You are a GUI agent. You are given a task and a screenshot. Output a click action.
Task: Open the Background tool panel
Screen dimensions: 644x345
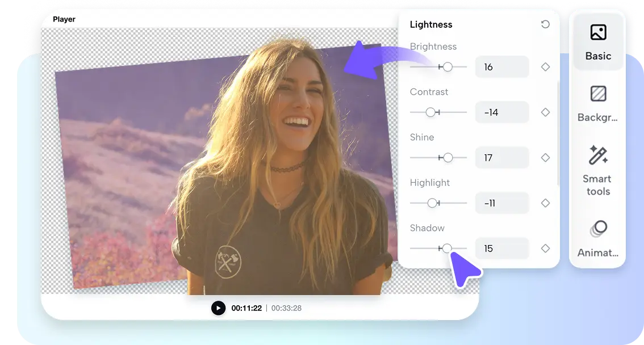[x=597, y=103]
